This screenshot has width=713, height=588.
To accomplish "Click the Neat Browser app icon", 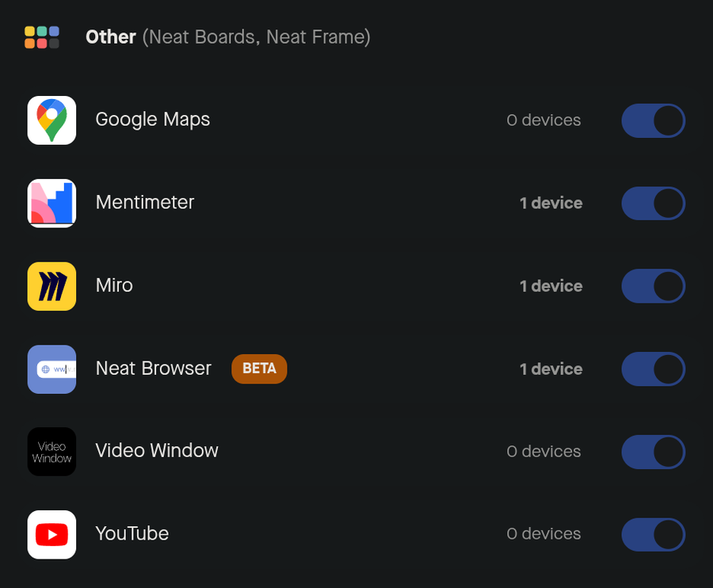I will tap(51, 369).
